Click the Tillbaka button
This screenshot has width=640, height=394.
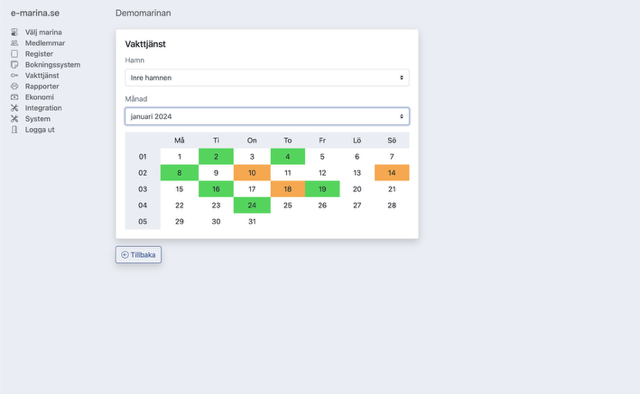(x=138, y=255)
